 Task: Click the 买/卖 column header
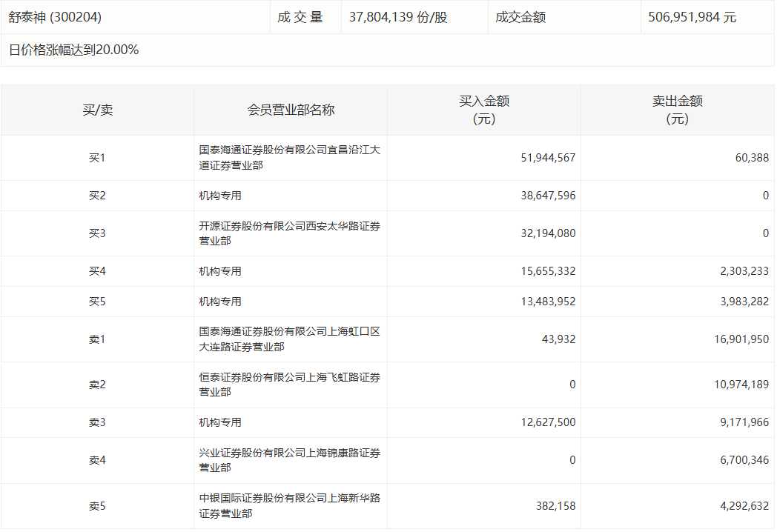[x=97, y=110]
